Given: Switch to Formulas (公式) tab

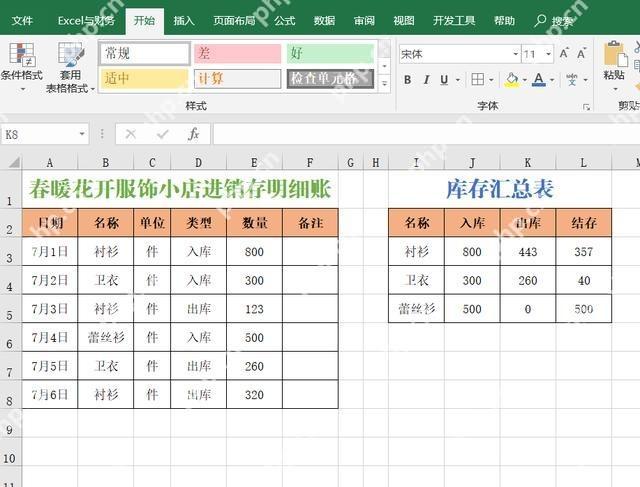Looking at the screenshot, I should tap(284, 20).
